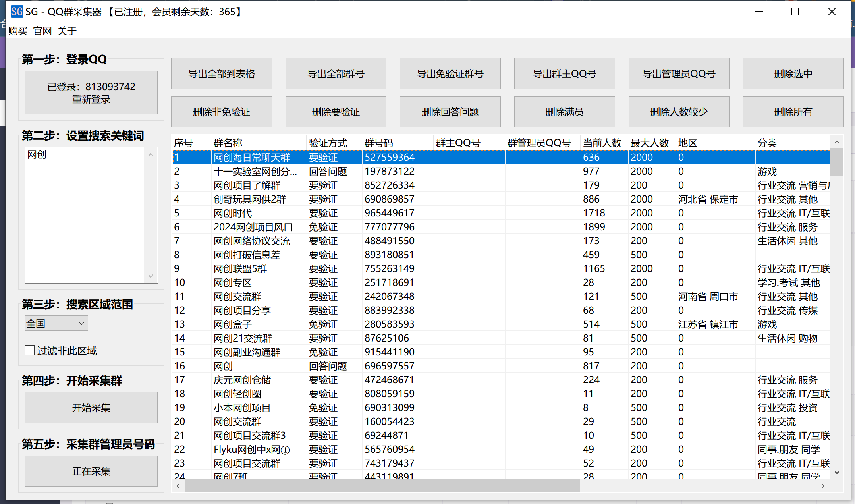The width and height of the screenshot is (855, 504).
Task: Click 导出免验证群号 export button
Action: (450, 73)
